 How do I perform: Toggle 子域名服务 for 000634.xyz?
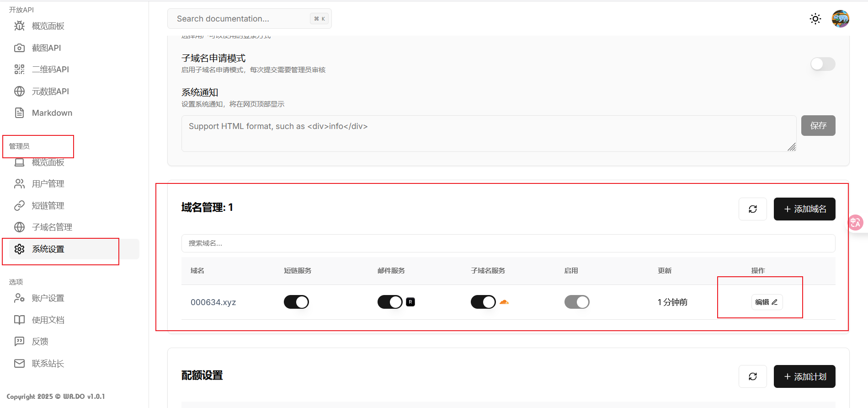[x=483, y=302]
